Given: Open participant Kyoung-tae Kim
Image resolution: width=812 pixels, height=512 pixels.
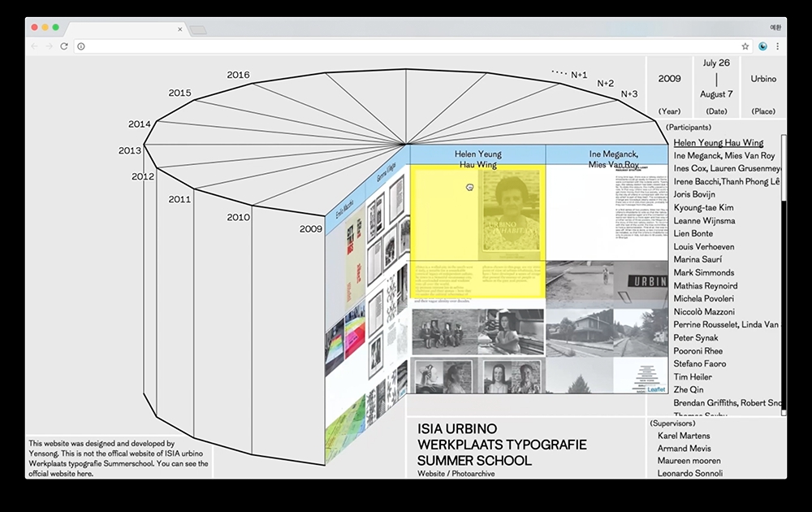Looking at the screenshot, I should (703, 208).
